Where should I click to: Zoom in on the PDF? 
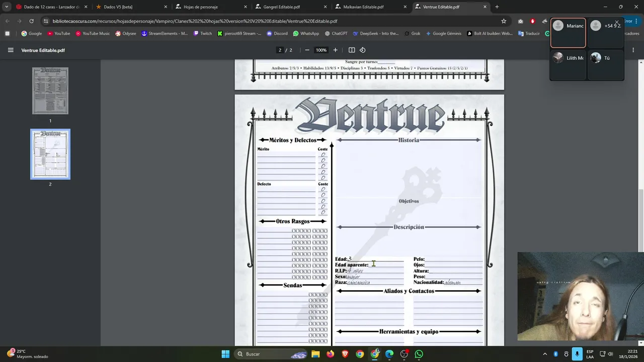tap(336, 50)
